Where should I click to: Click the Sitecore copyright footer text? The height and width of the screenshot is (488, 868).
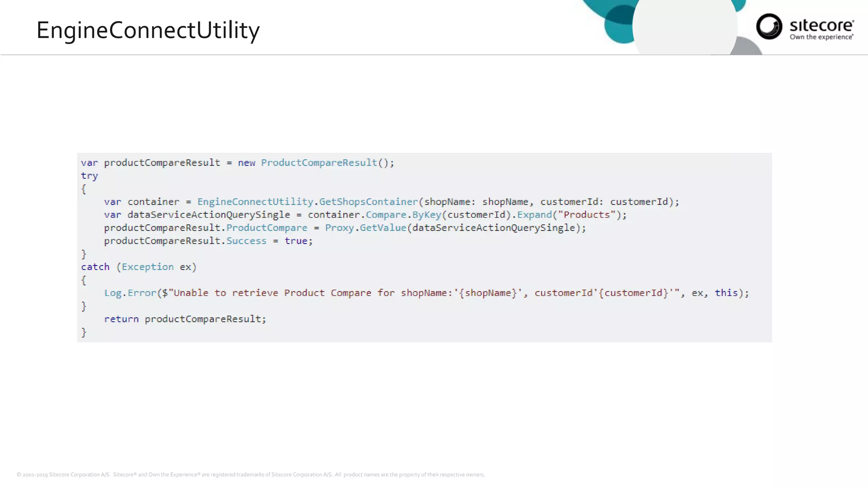(x=250, y=474)
